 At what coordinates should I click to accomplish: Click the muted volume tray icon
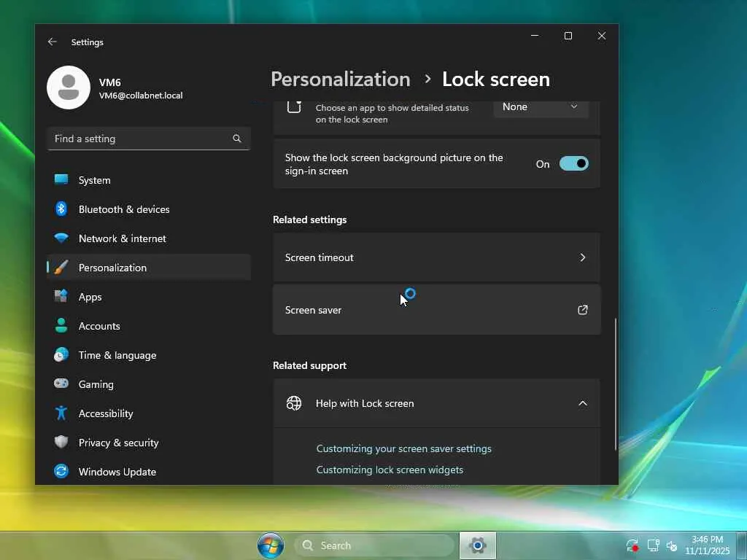click(x=672, y=545)
